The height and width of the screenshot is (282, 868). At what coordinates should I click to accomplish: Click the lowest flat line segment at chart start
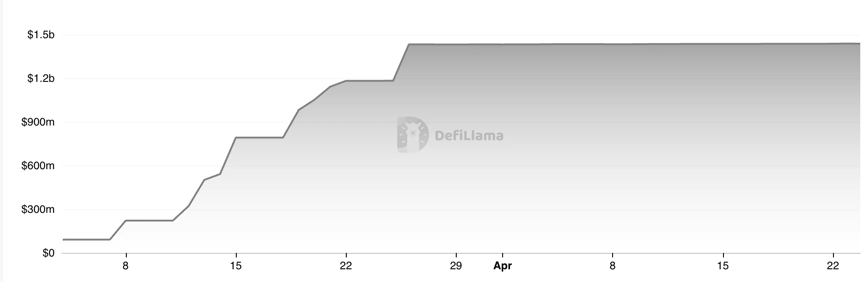86,239
